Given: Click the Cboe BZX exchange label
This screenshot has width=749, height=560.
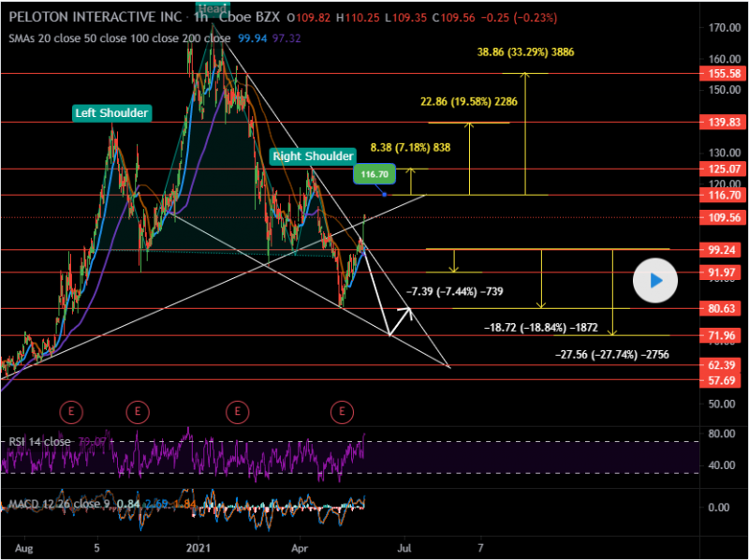Looking at the screenshot, I should click(249, 18).
